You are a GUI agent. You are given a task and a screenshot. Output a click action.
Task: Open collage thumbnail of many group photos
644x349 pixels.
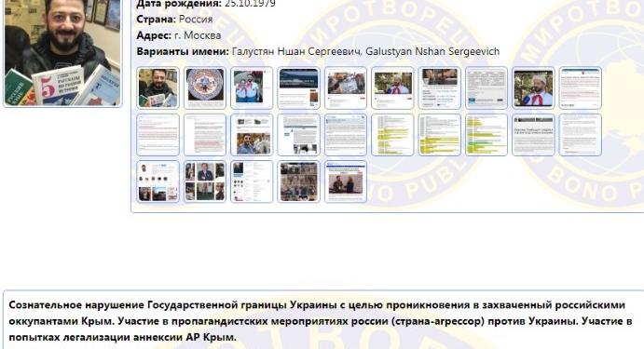(298, 181)
